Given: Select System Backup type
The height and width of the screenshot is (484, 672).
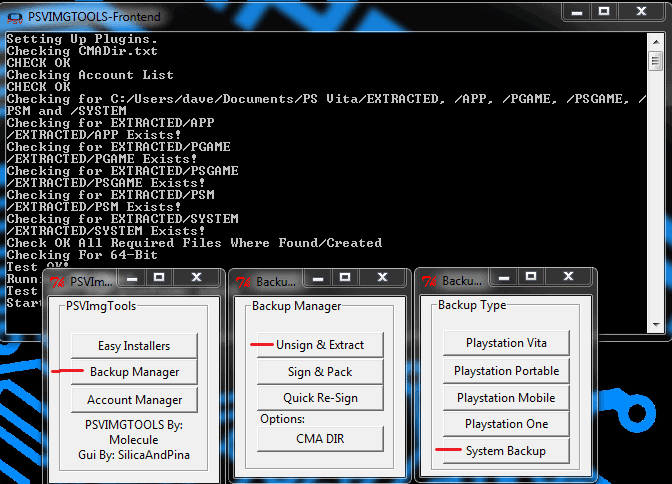Looking at the screenshot, I should click(x=506, y=451).
